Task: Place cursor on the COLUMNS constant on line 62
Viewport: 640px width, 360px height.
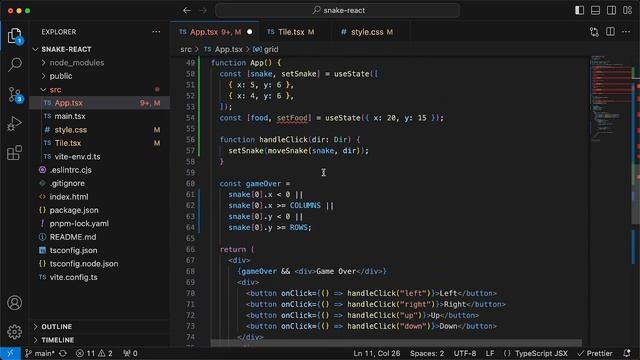Action: click(305, 206)
